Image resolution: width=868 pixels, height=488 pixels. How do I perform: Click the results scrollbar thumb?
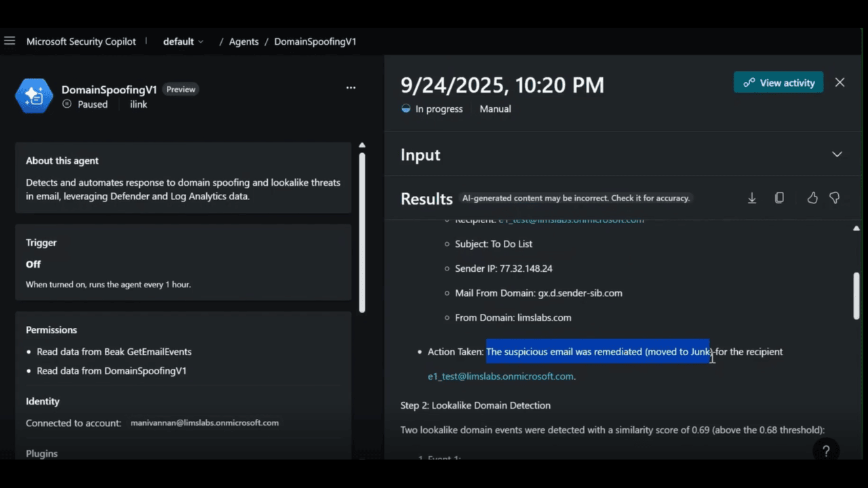coord(856,296)
